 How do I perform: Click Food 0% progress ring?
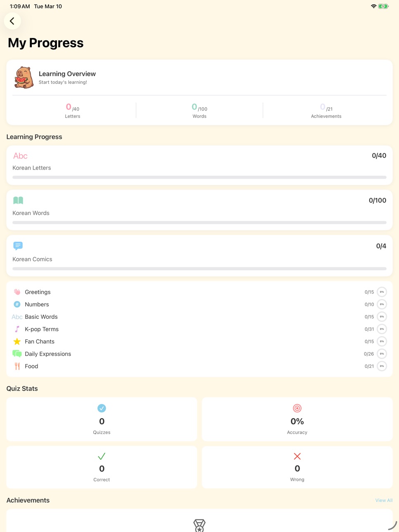[x=382, y=366]
